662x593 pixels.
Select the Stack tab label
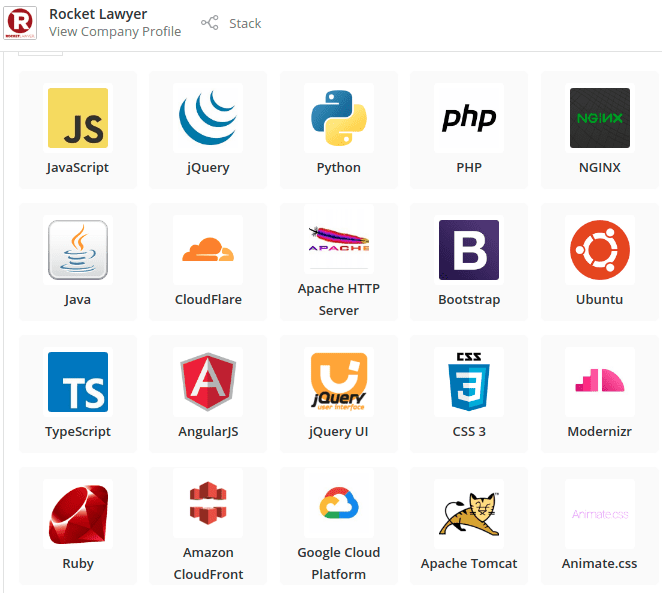click(245, 23)
